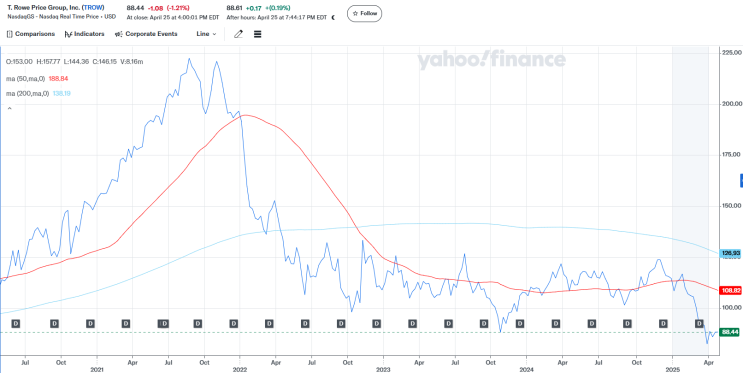Image resolution: width=743 pixels, height=373 pixels.
Task: Open the Comparisons menu
Action: [31, 34]
